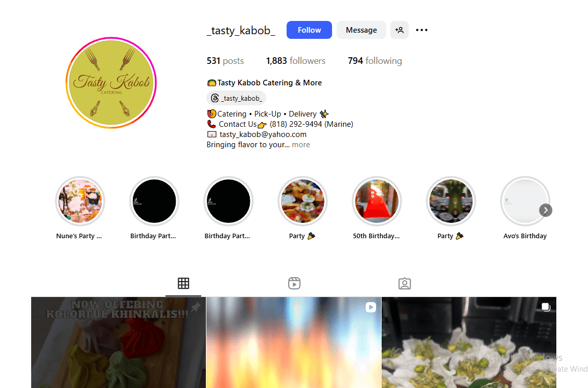Expand the bio with the more link

tap(301, 145)
